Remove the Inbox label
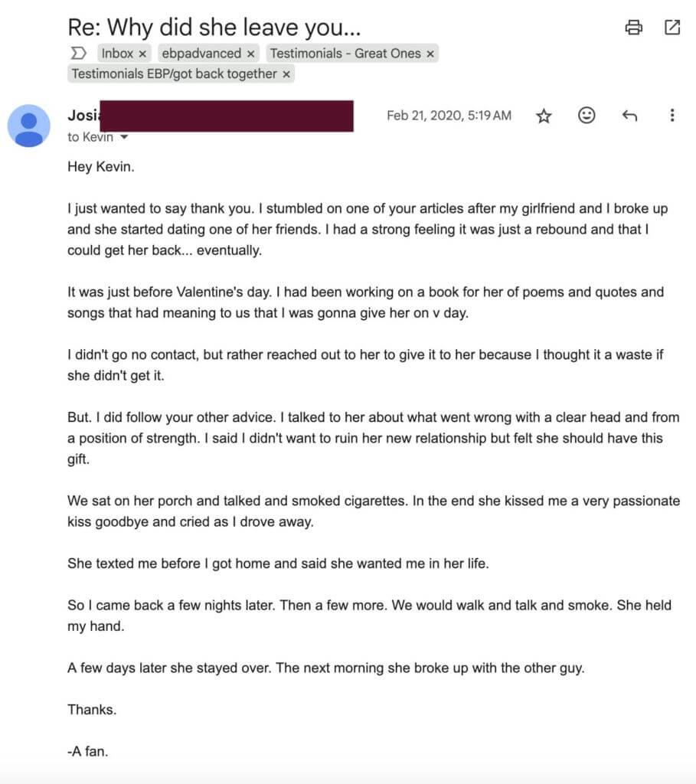696x784 pixels. (x=142, y=54)
